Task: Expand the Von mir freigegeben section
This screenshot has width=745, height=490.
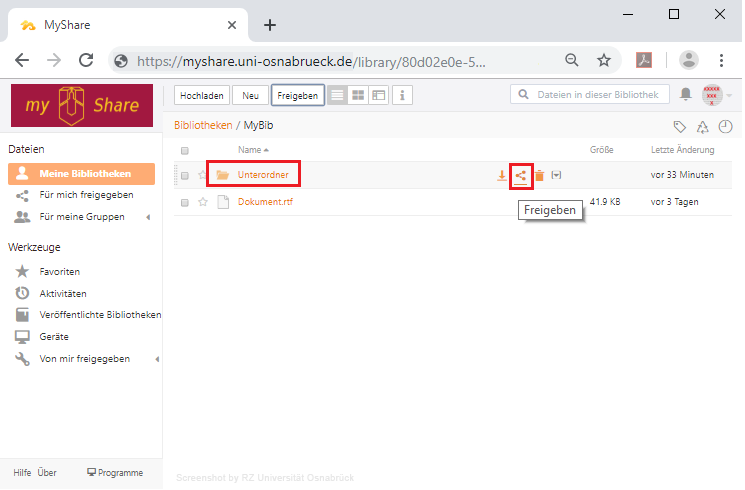Action: [156, 359]
